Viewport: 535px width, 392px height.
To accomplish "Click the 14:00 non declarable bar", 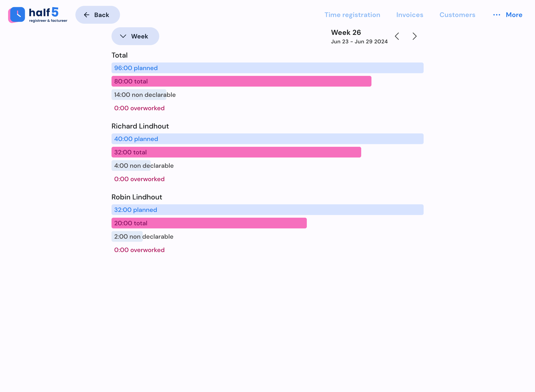I will 139,95.
